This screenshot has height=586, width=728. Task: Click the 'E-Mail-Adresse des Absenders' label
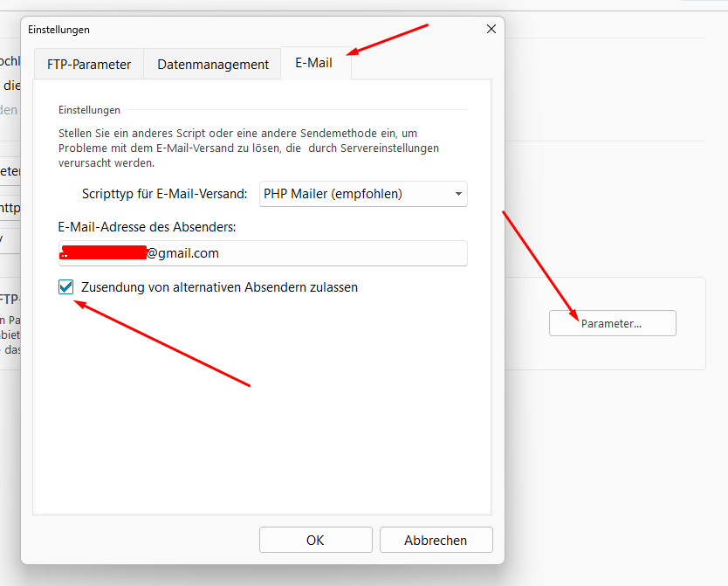click(148, 227)
